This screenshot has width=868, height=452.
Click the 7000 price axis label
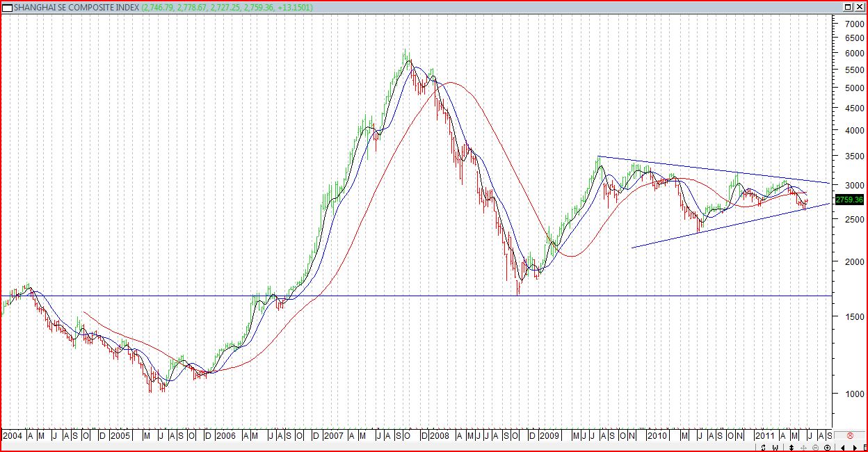tap(854, 24)
